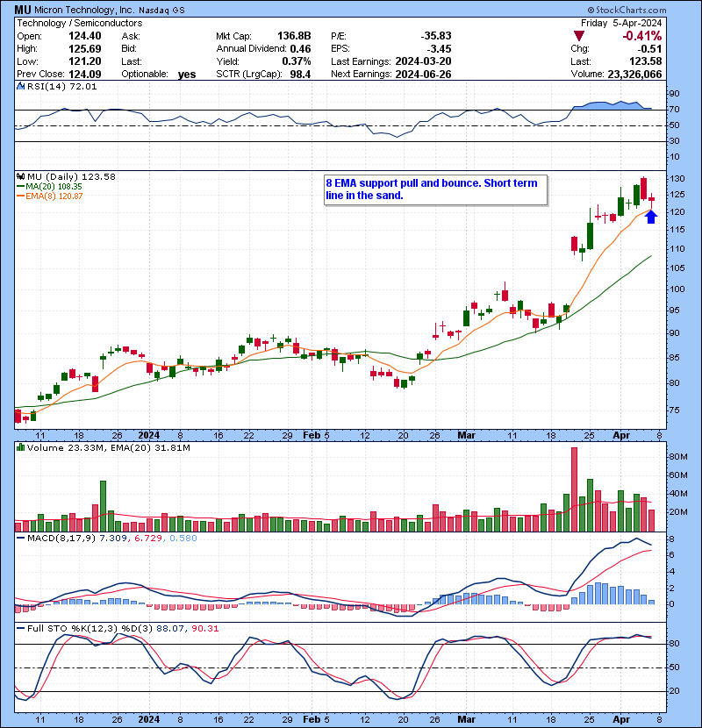Click the SCTR (LrgCap) value 98.4
This screenshot has height=728, width=702.
[301, 74]
